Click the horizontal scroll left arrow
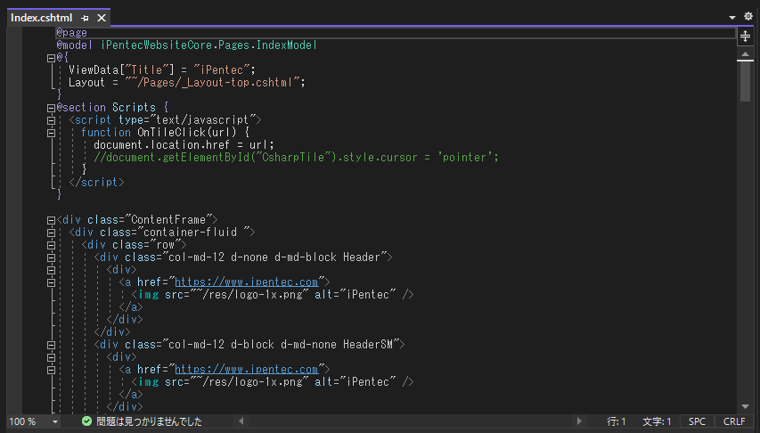The image size is (760, 433). coord(241,421)
